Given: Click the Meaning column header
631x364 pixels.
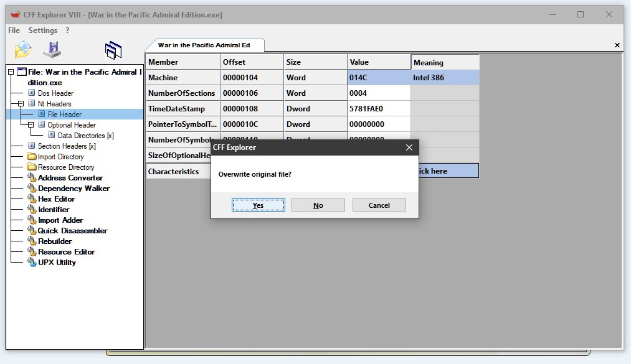Looking at the screenshot, I should tap(445, 62).
